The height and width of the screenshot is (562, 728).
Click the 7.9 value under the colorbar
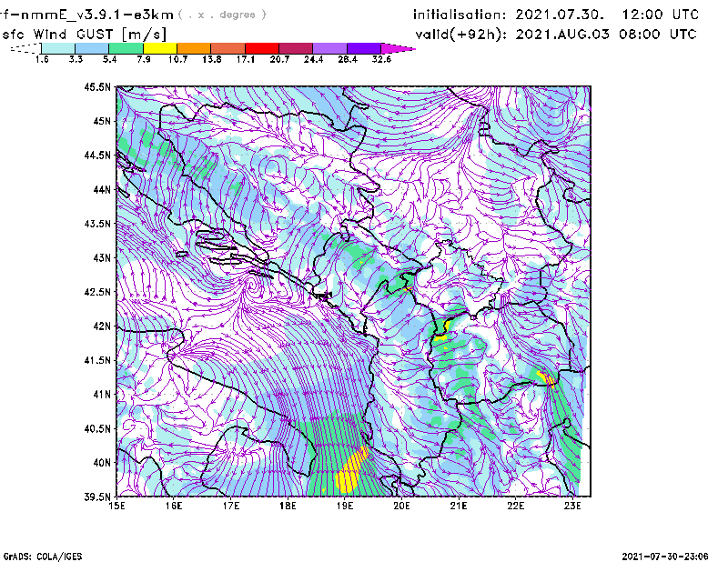click(144, 59)
